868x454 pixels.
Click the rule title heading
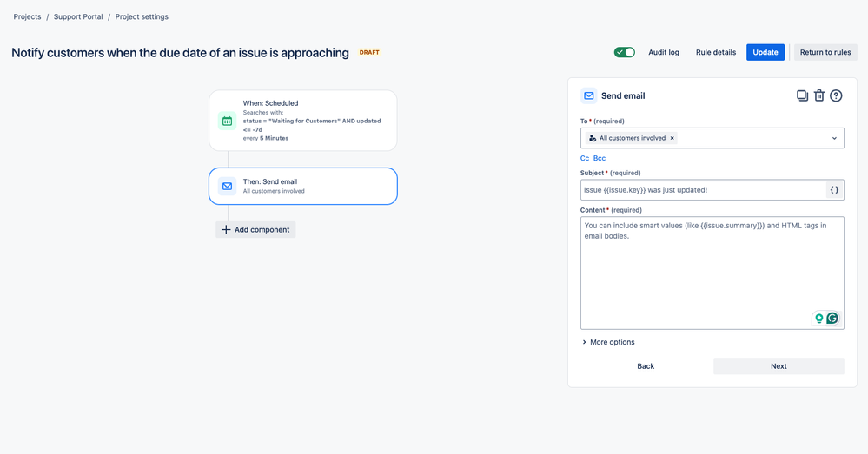click(x=181, y=53)
